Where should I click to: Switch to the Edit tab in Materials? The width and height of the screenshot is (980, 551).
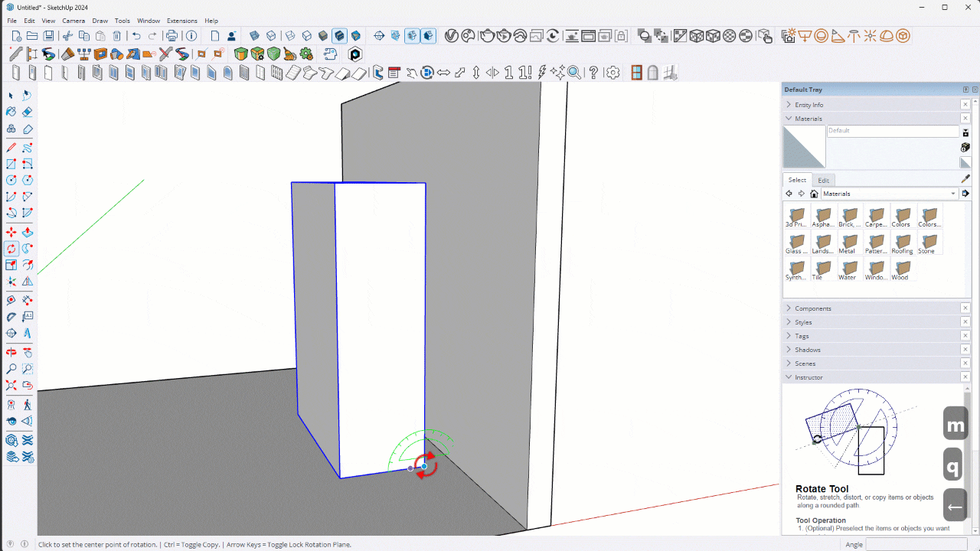[x=823, y=180]
